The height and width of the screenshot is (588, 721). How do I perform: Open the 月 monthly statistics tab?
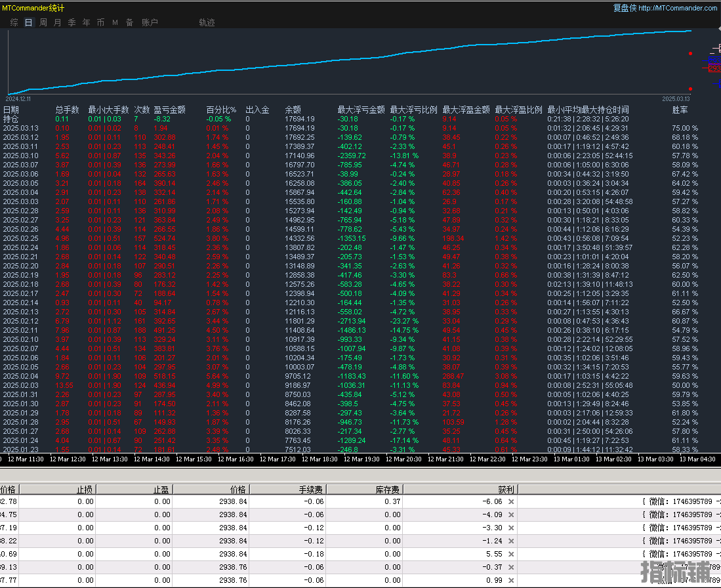pos(58,22)
